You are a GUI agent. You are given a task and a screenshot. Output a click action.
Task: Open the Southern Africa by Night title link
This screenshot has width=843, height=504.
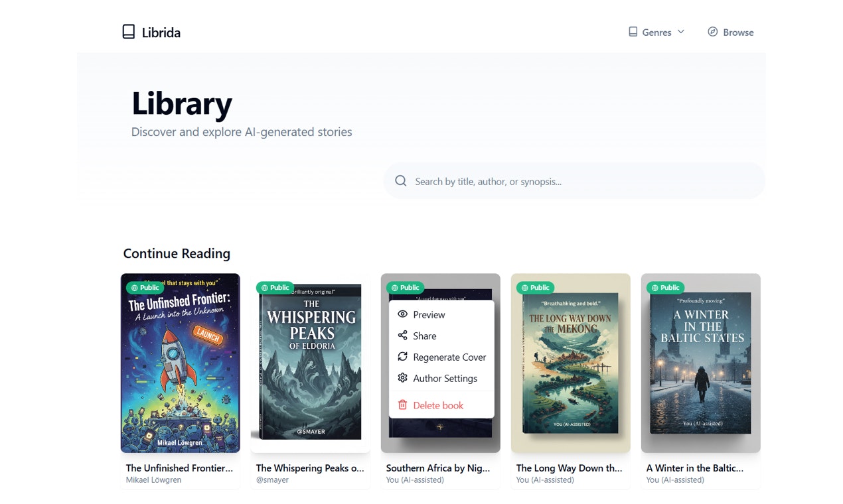coord(438,468)
